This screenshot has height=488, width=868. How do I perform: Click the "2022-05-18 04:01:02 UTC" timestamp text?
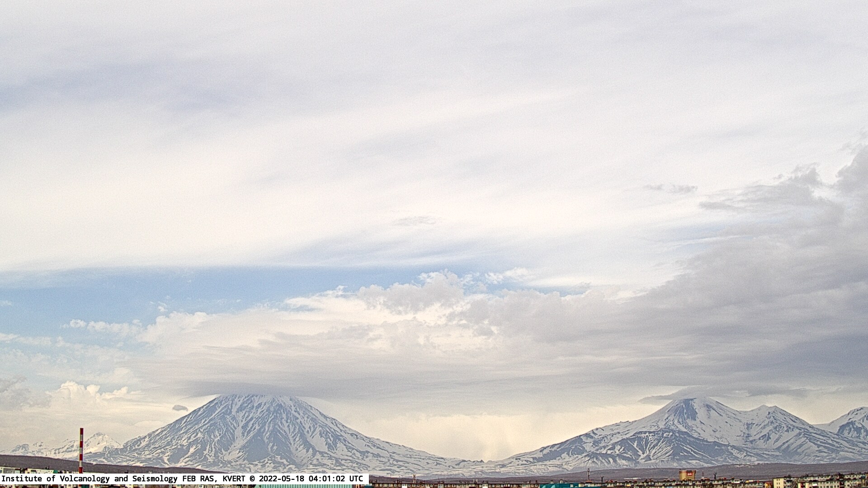pyautogui.click(x=310, y=479)
